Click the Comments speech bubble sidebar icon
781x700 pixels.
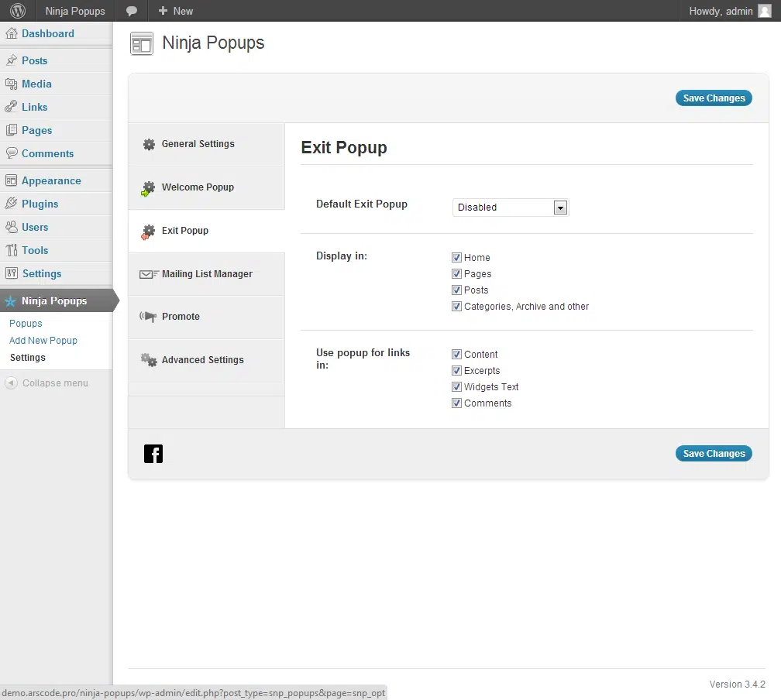click(11, 153)
